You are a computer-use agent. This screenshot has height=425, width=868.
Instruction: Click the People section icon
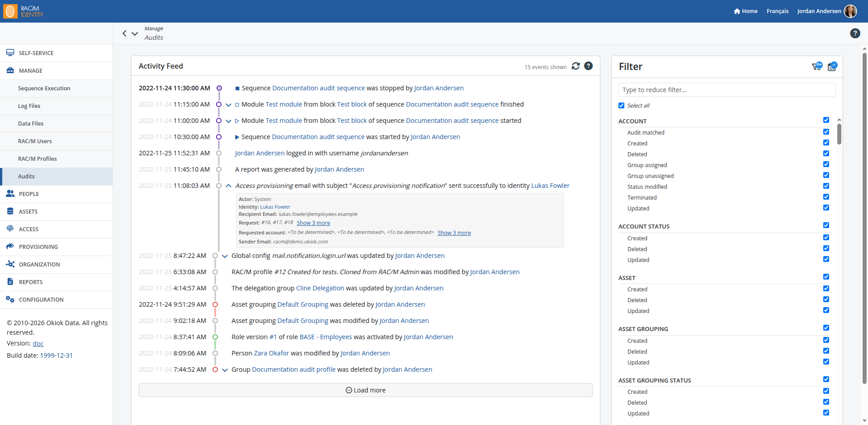pos(10,194)
